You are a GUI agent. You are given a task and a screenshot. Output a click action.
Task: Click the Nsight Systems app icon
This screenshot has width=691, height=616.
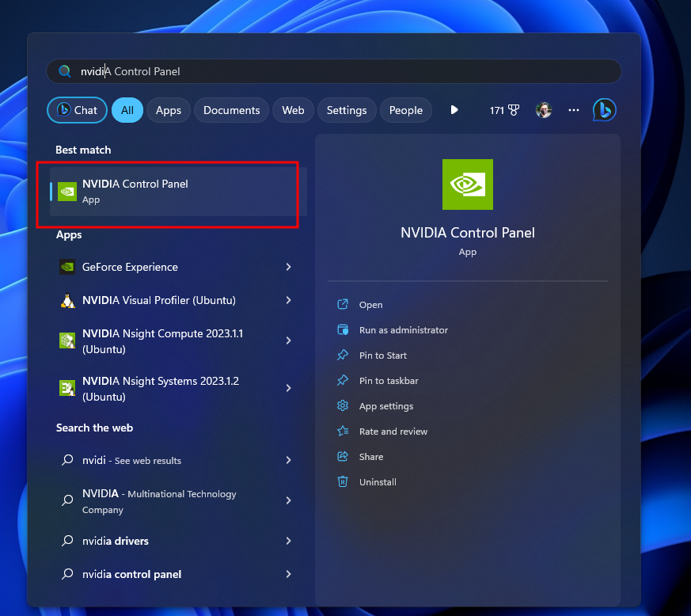coord(67,388)
